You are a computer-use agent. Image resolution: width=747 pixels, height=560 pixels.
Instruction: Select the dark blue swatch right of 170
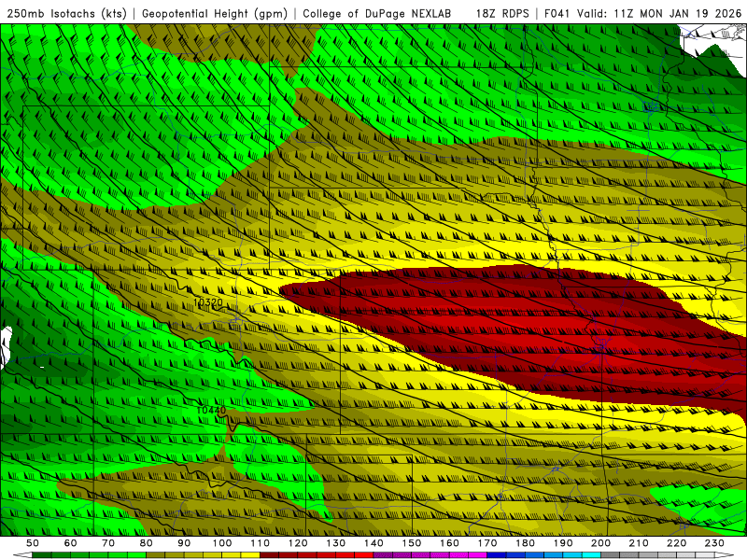pyautogui.click(x=497, y=555)
